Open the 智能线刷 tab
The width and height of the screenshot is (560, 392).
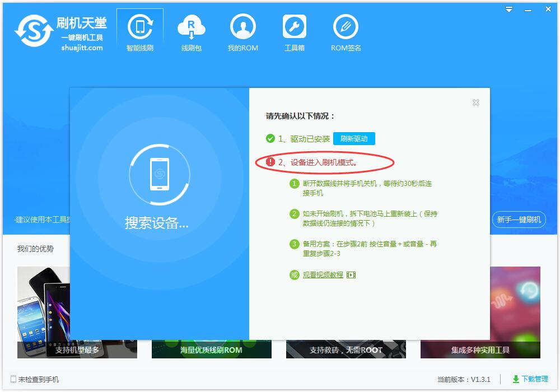click(140, 32)
